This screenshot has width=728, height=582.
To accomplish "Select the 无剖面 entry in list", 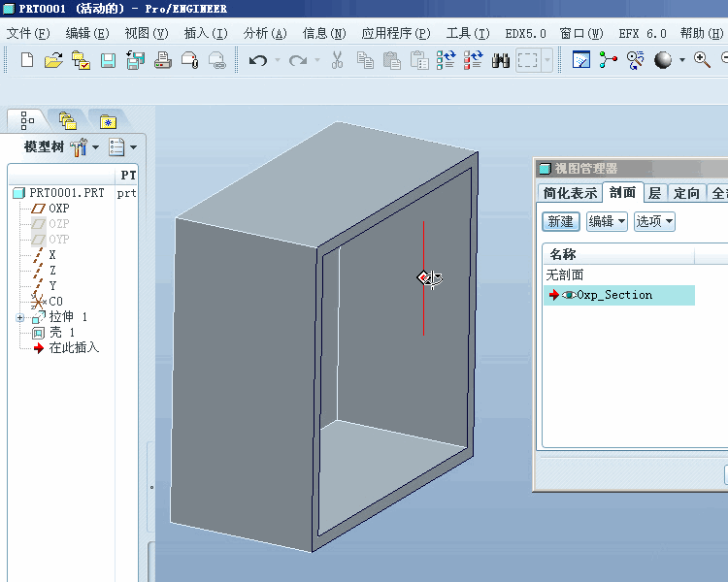I will (x=565, y=275).
